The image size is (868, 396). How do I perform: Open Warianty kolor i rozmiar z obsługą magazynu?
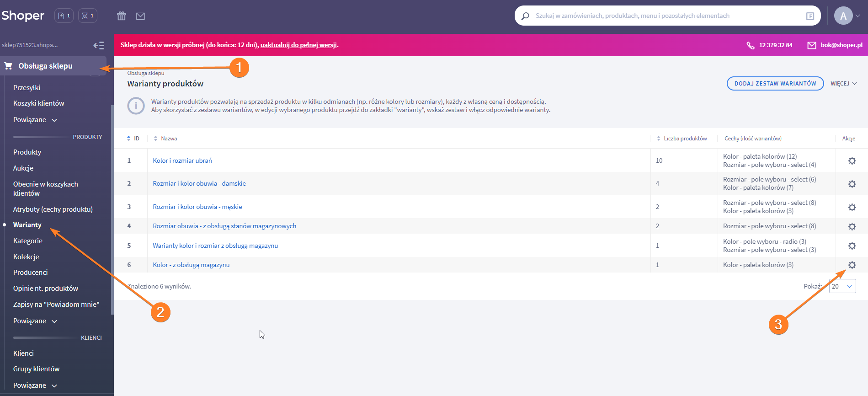point(215,246)
